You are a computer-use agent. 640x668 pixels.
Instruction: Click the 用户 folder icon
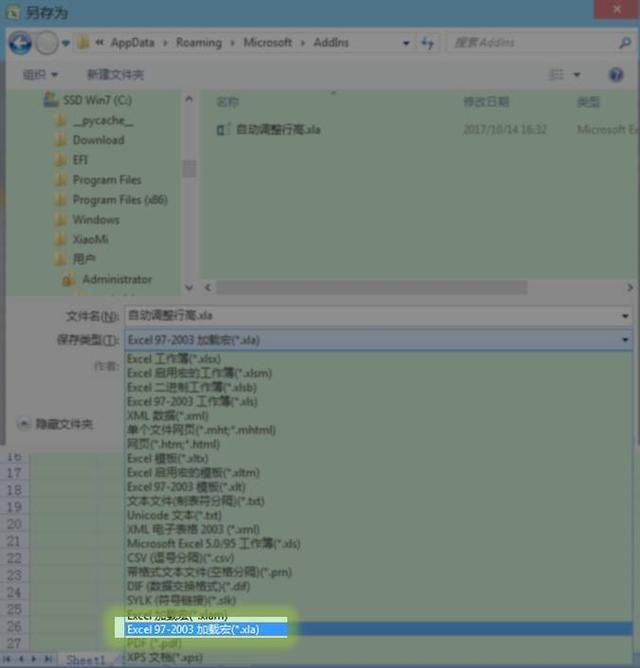pyautogui.click(x=61, y=259)
